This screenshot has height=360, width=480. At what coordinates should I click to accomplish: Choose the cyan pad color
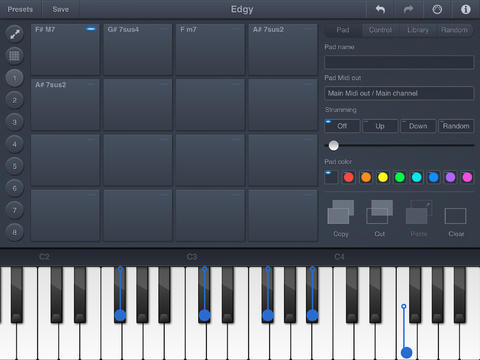pyautogui.click(x=417, y=177)
